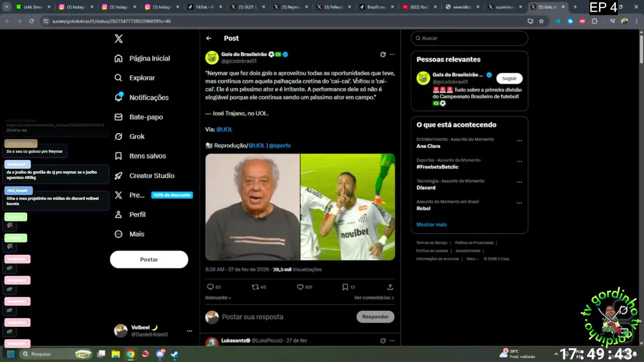Image resolution: width=644 pixels, height=362 pixels.
Task: Open new browser tab
Action: (575, 7)
